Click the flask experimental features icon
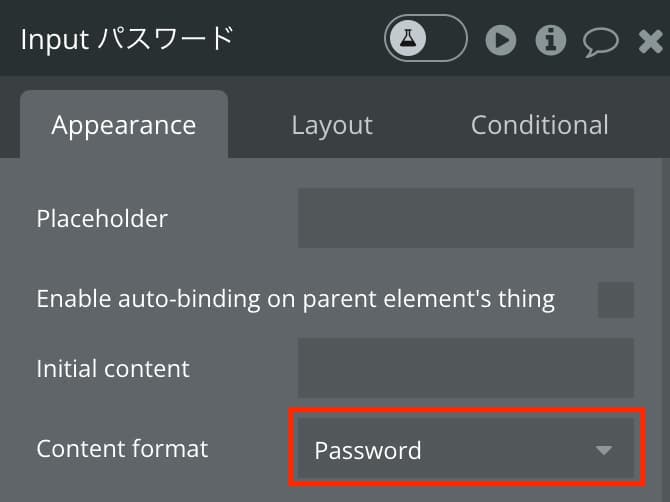Screen dimensions: 670x502 click(408, 38)
